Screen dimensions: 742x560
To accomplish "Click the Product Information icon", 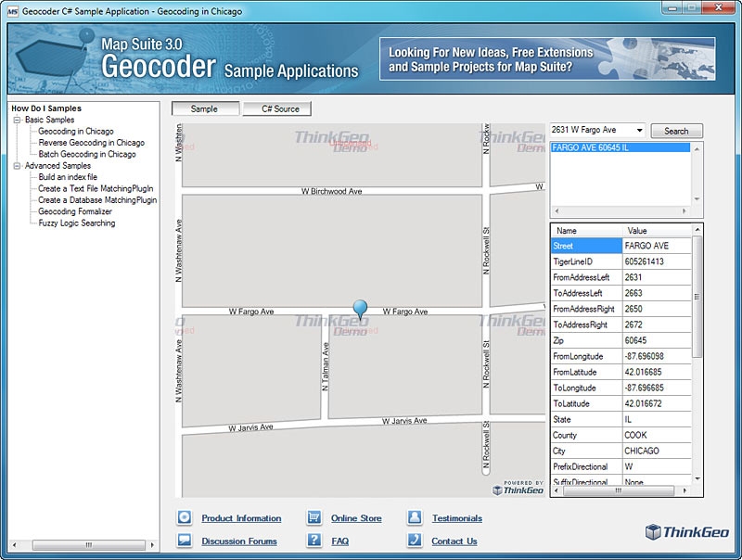I will tap(185, 517).
